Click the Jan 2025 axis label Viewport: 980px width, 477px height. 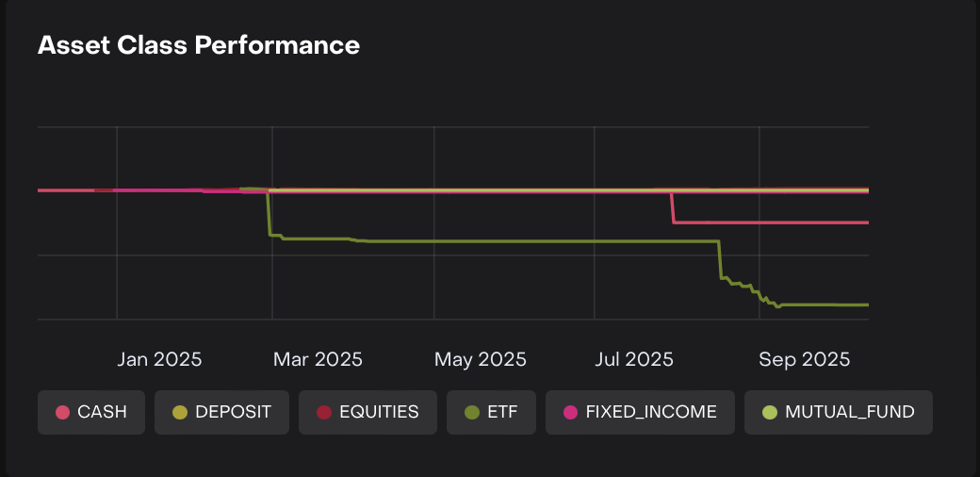(159, 359)
